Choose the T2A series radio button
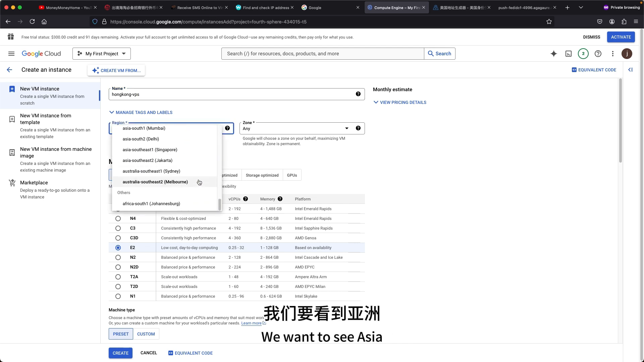The image size is (644, 362). [x=118, y=277]
